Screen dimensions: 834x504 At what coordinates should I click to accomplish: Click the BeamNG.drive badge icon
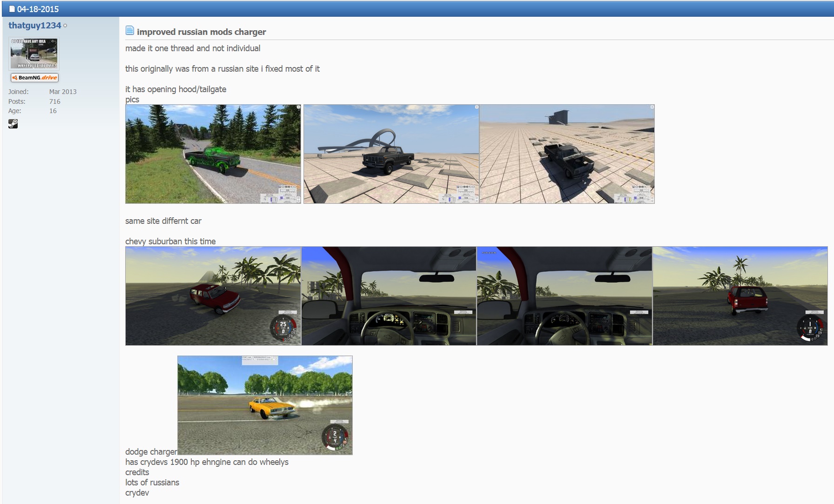click(34, 78)
